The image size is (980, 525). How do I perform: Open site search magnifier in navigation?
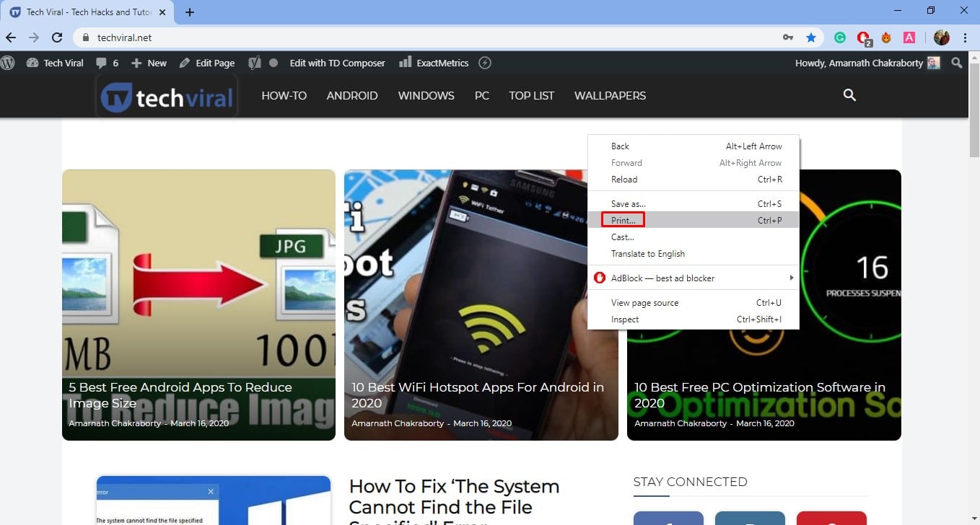click(849, 95)
